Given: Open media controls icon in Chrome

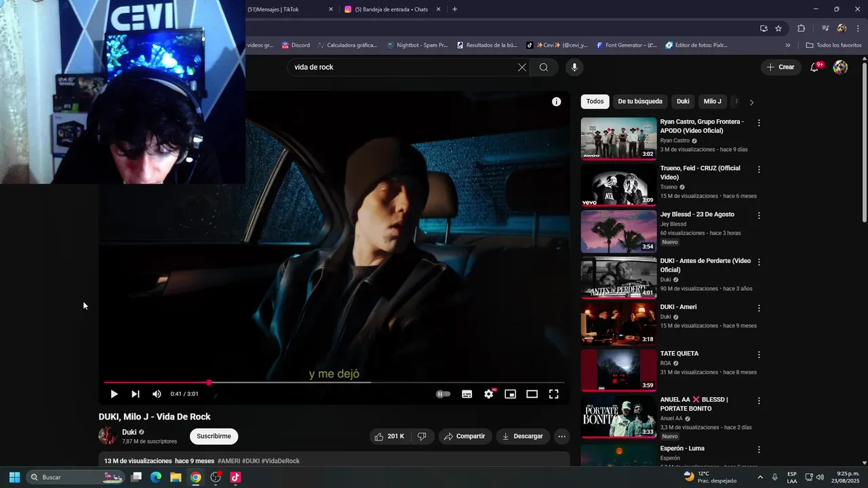Looking at the screenshot, I should 825,28.
